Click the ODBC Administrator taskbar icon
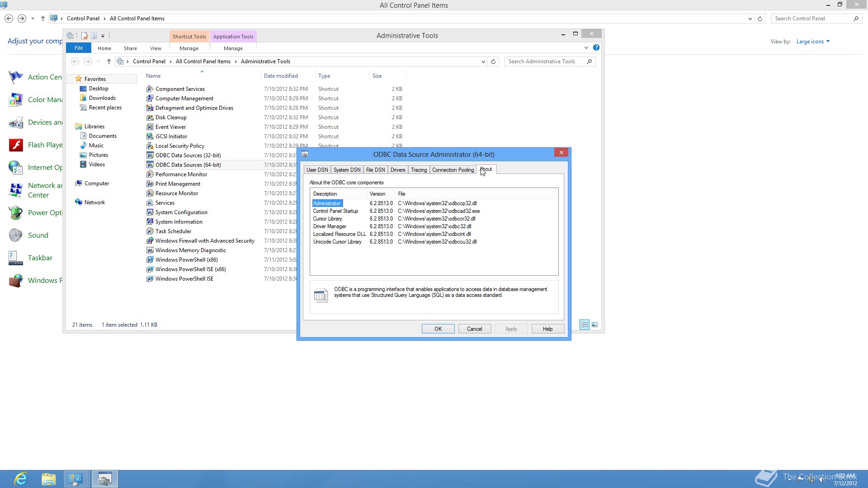Image resolution: width=868 pixels, height=488 pixels. point(105,479)
